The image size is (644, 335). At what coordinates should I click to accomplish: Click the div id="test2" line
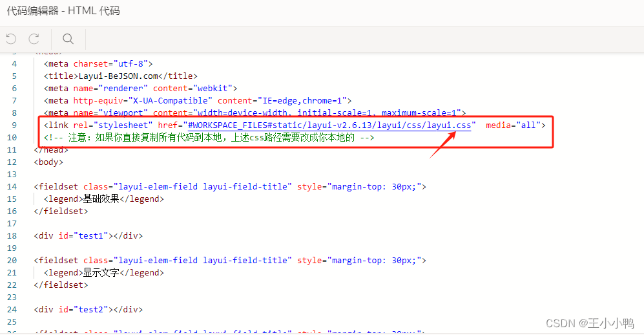tap(88, 310)
